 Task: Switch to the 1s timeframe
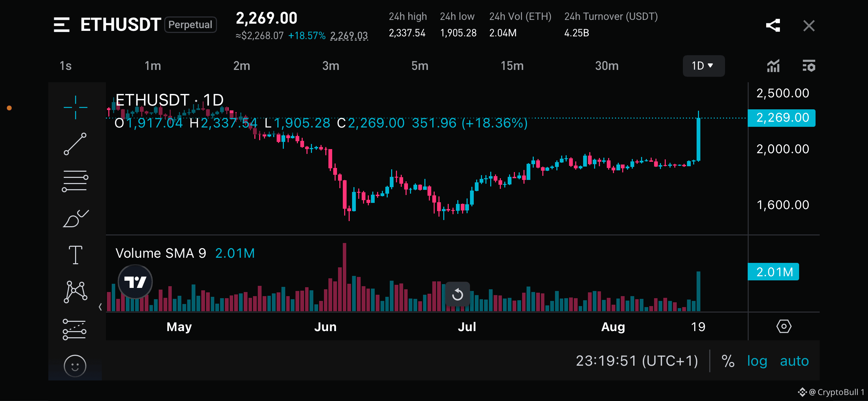[x=65, y=66]
